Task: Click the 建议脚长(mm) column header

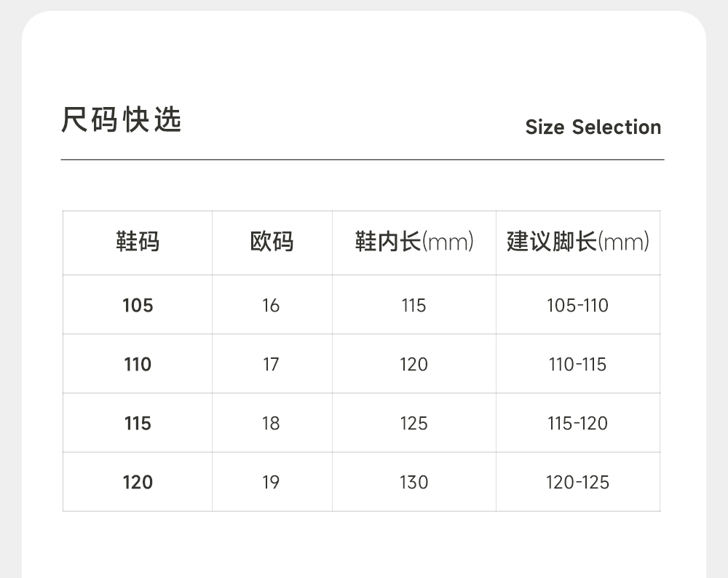Action: [x=578, y=242]
